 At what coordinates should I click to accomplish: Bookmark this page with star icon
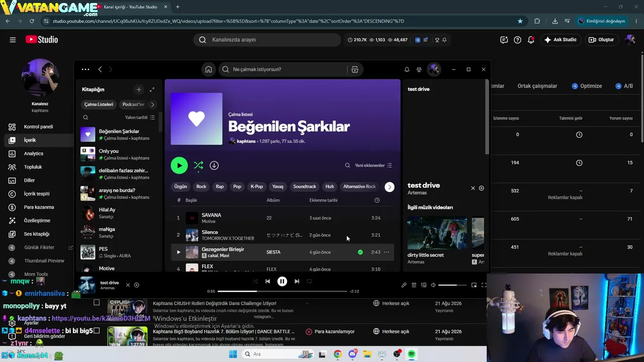pyautogui.click(x=520, y=21)
